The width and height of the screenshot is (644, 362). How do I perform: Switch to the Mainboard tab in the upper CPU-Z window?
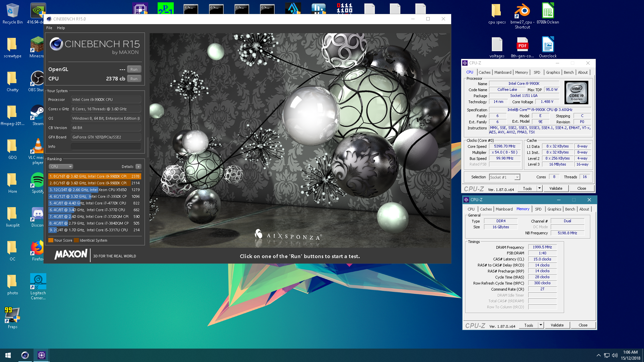502,72
